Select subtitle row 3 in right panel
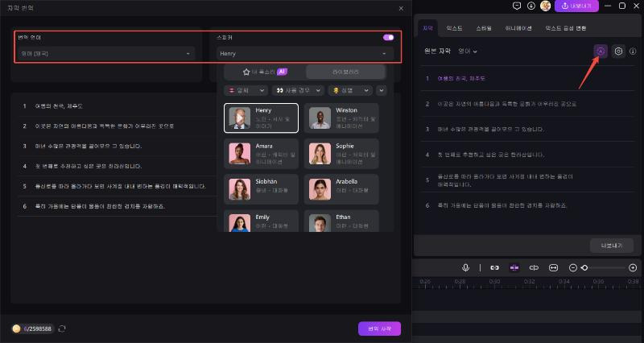 pyautogui.click(x=528, y=129)
